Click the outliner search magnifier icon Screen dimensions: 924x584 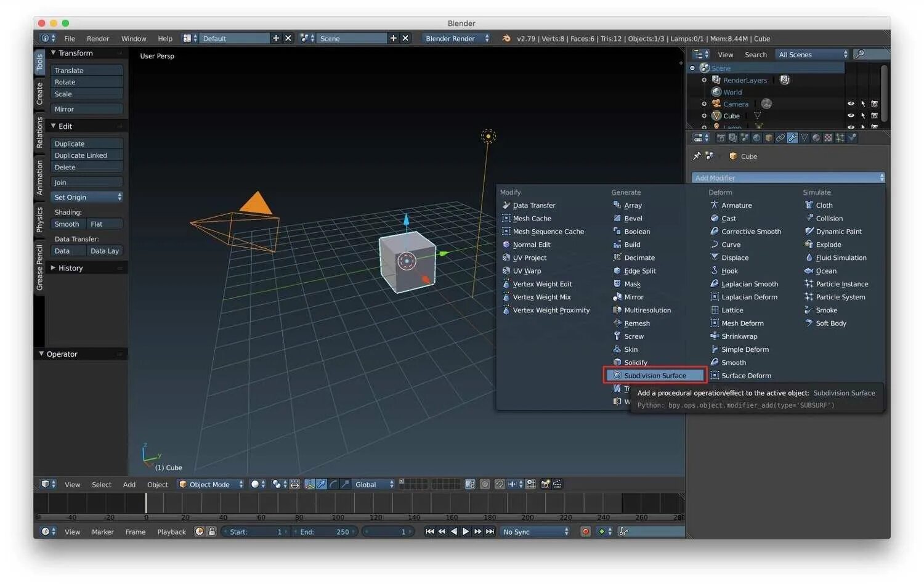click(860, 54)
